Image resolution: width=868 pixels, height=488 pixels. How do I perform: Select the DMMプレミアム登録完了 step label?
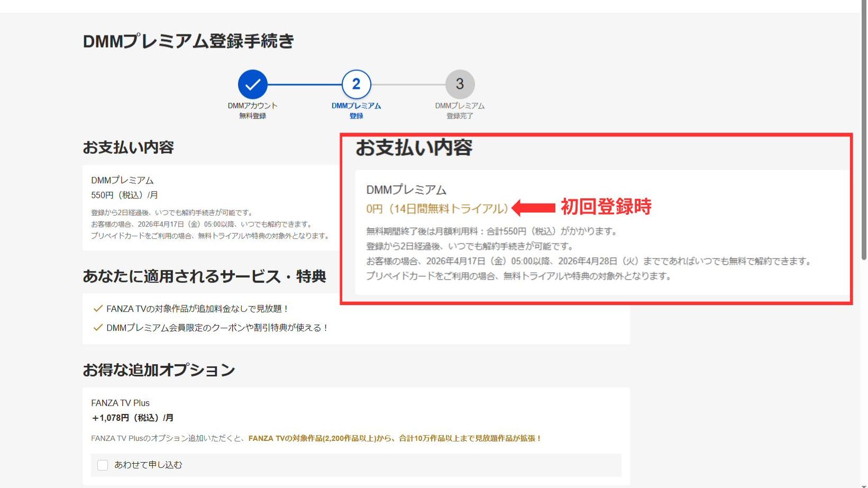(460, 111)
